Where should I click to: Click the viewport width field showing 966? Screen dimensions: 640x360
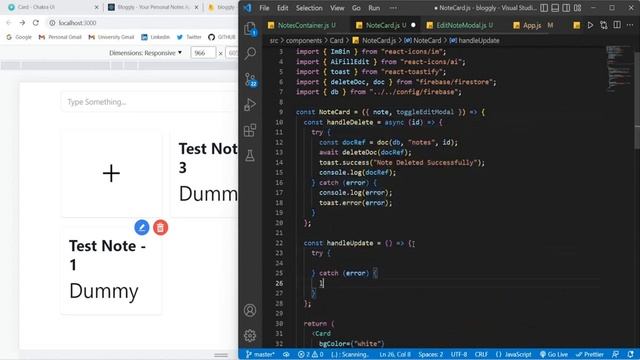(x=203, y=53)
